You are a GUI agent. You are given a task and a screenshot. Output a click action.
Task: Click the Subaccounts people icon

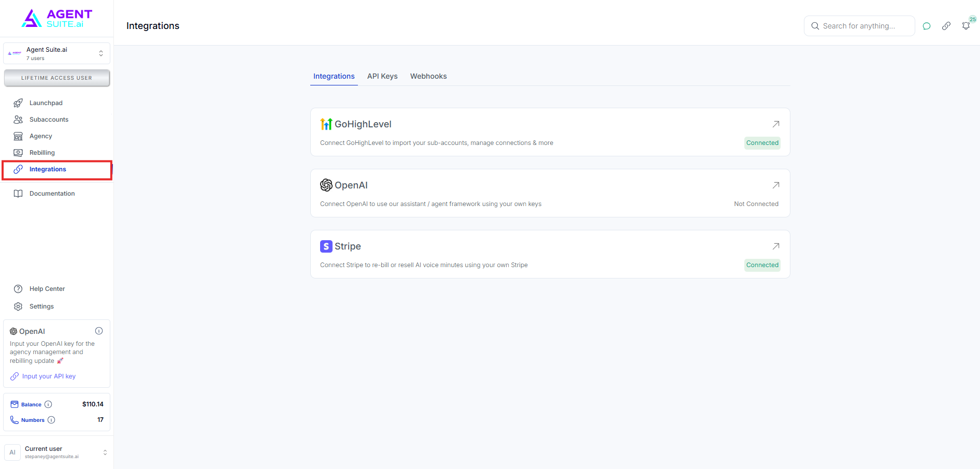(18, 120)
